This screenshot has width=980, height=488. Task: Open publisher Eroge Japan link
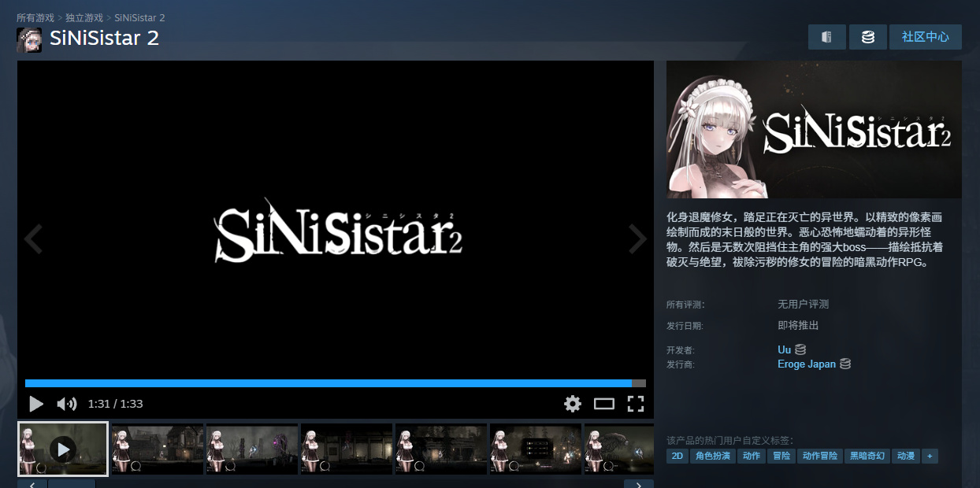(807, 364)
